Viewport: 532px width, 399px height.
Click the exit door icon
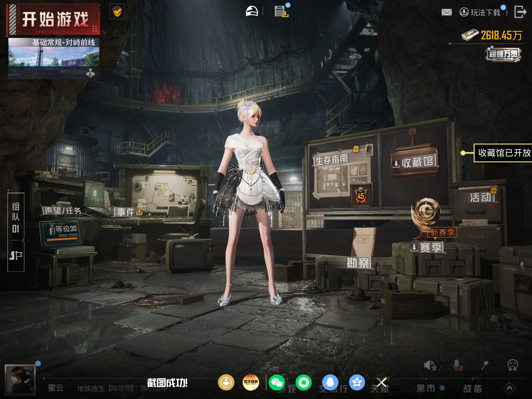pyautogui.click(x=520, y=12)
